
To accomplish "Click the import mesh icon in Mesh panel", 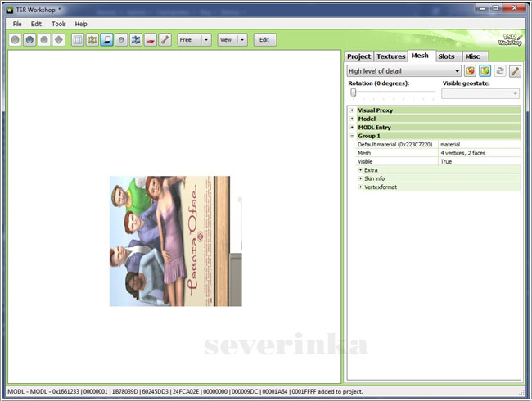I will pyautogui.click(x=471, y=71).
